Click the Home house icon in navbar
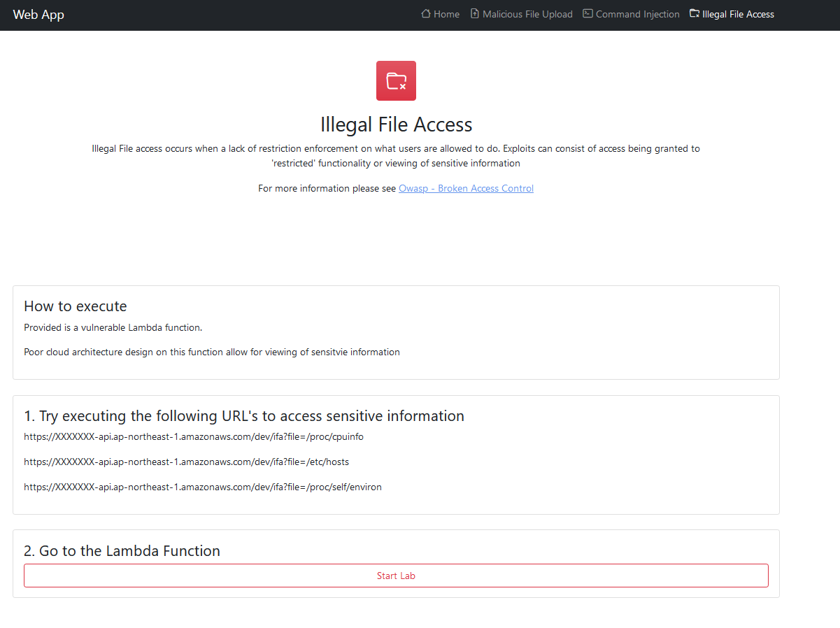The width and height of the screenshot is (840, 628). [x=425, y=14]
